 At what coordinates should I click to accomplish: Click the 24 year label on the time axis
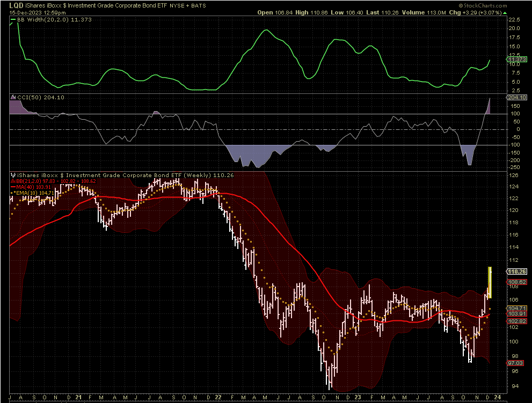click(498, 397)
